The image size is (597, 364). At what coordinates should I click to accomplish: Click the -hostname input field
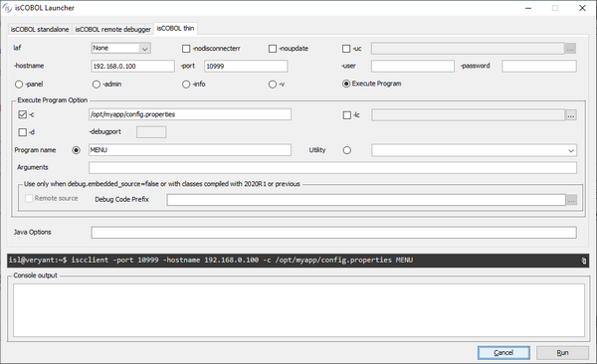133,66
